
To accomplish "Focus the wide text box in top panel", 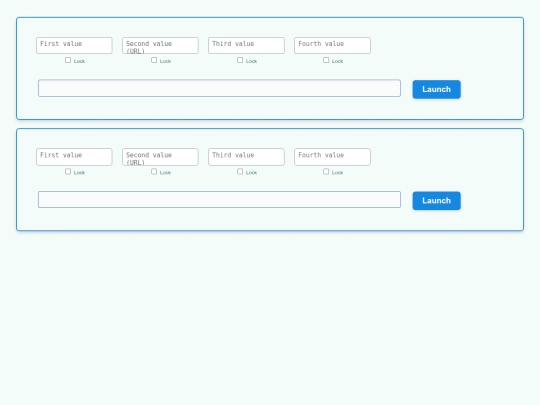I will pyautogui.click(x=219, y=88).
